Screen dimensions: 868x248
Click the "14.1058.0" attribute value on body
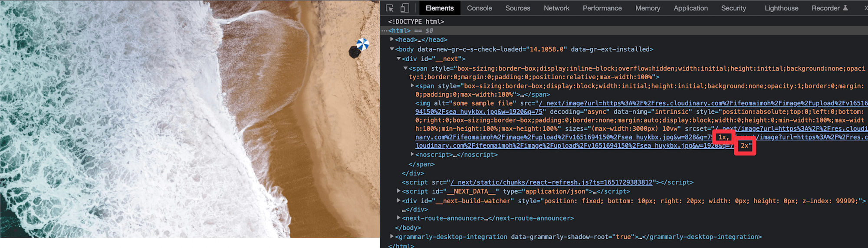point(547,49)
